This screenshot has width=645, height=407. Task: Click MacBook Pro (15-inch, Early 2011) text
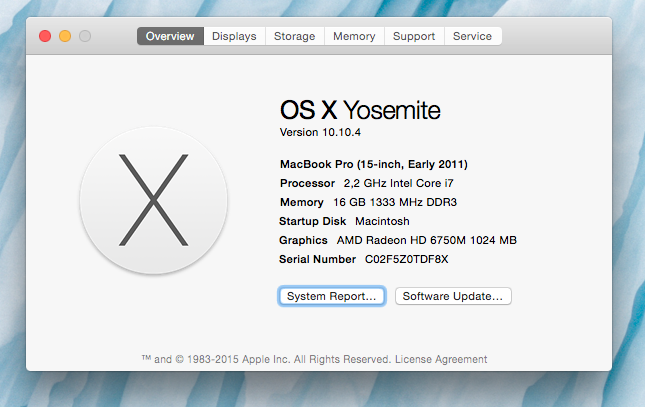point(374,165)
